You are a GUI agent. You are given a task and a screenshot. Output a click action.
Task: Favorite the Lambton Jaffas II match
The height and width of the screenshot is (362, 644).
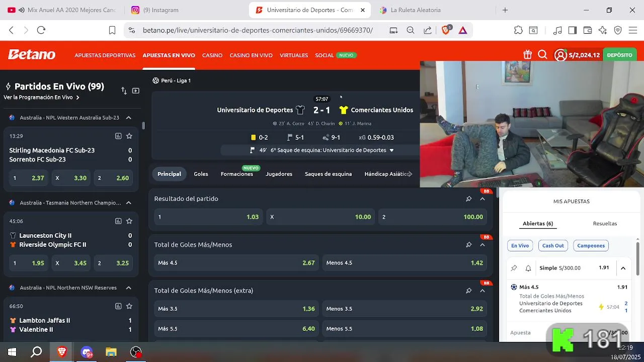(x=129, y=306)
